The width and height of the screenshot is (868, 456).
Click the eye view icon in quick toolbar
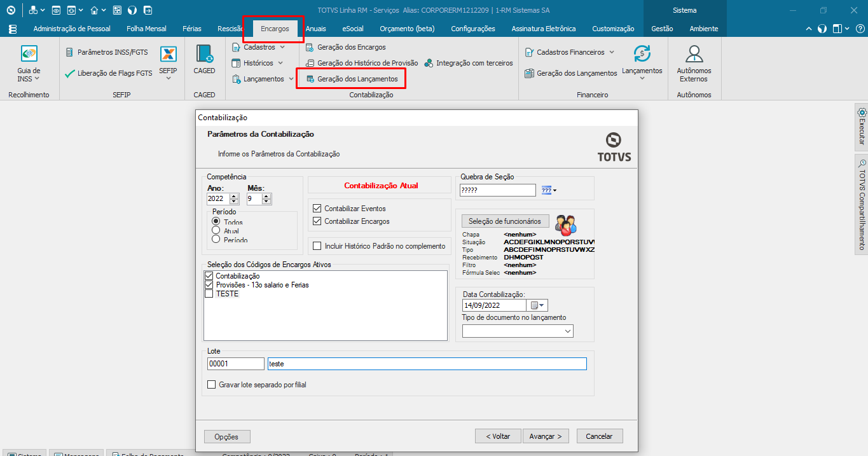pyautogui.click(x=56, y=10)
